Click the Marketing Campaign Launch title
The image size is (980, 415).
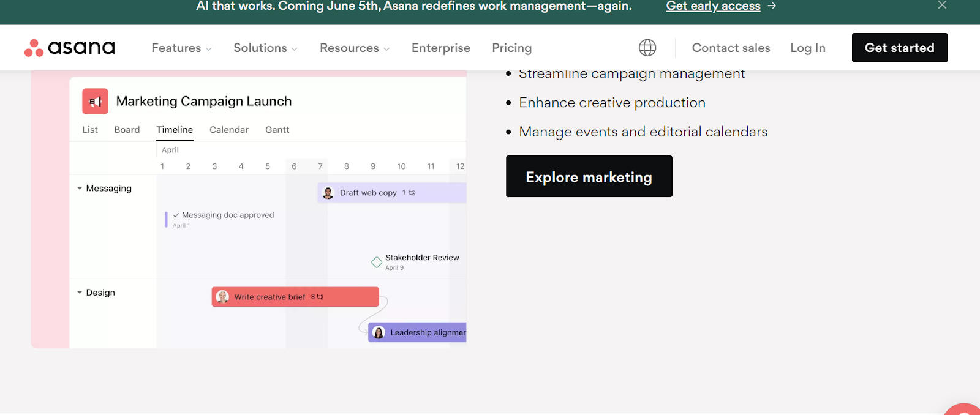click(204, 102)
